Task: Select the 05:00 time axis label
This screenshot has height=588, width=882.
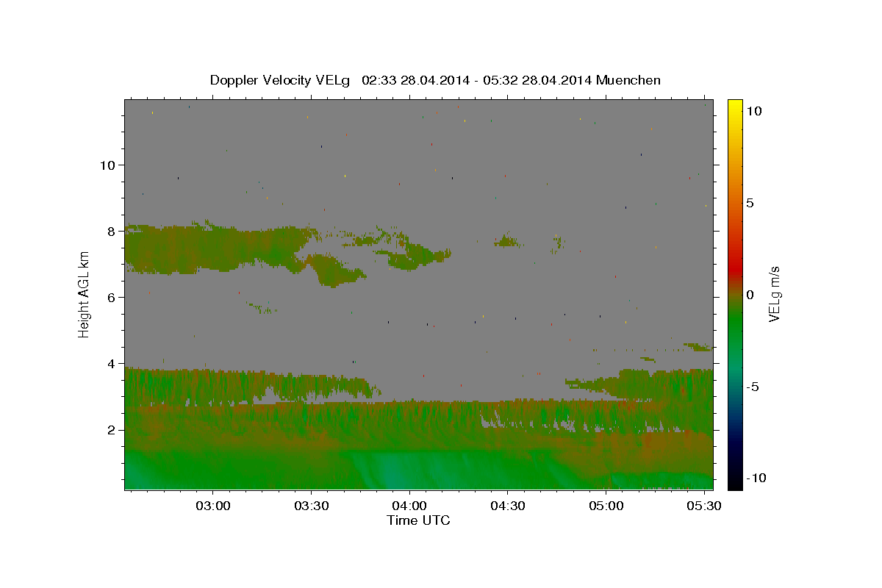Action: 606,506
